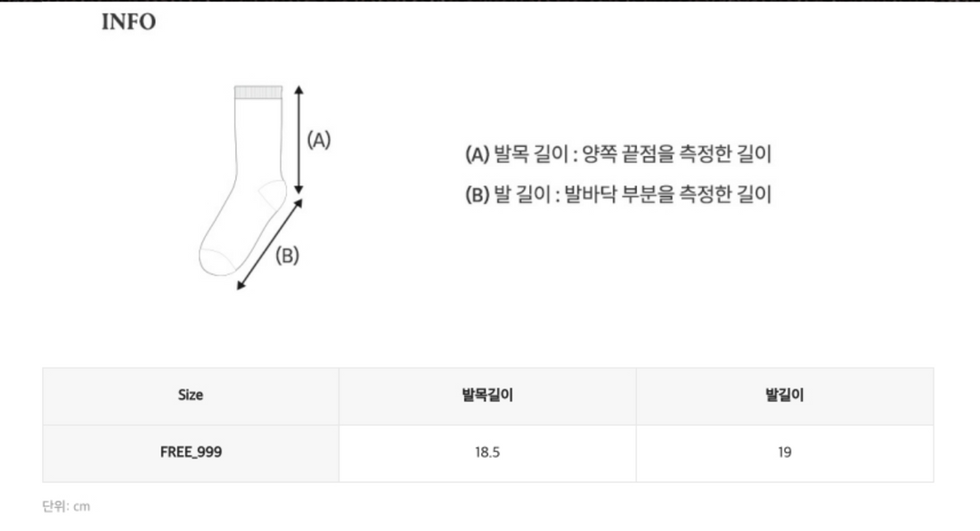This screenshot has width=980, height=531.
Task: Click the 단위: cm unit note
Action: tap(66, 506)
